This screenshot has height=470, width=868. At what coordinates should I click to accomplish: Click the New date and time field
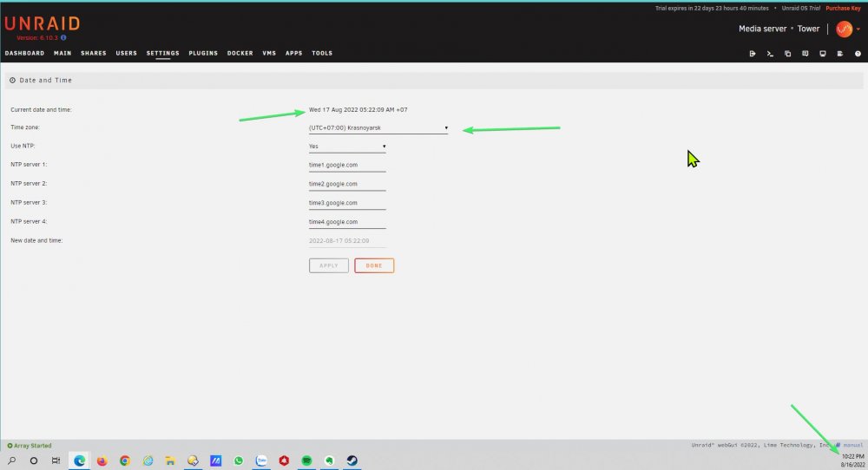[347, 241]
